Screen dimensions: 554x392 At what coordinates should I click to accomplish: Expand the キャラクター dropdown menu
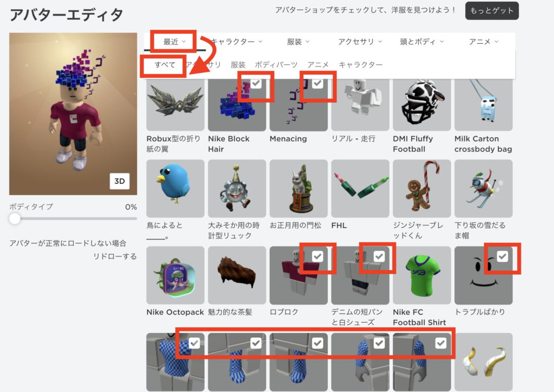237,42
